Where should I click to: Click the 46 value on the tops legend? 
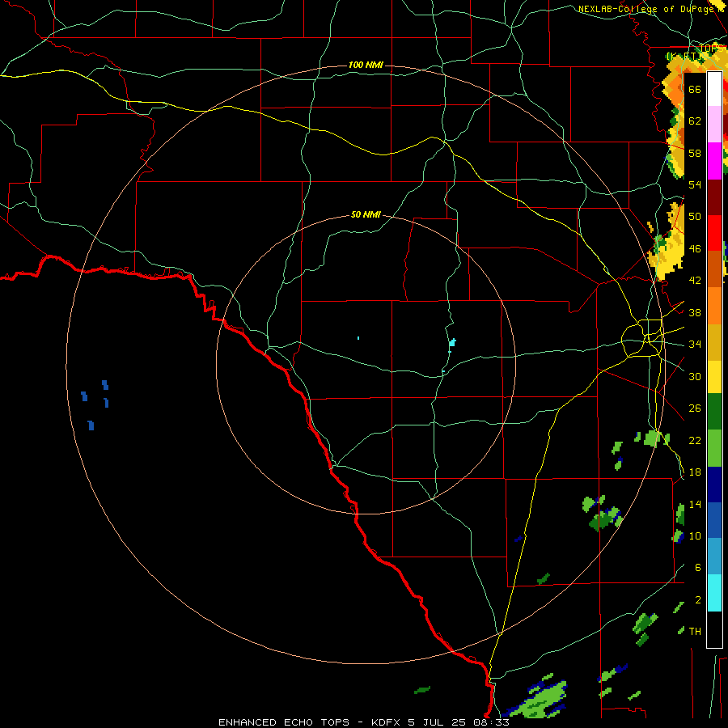pos(695,249)
